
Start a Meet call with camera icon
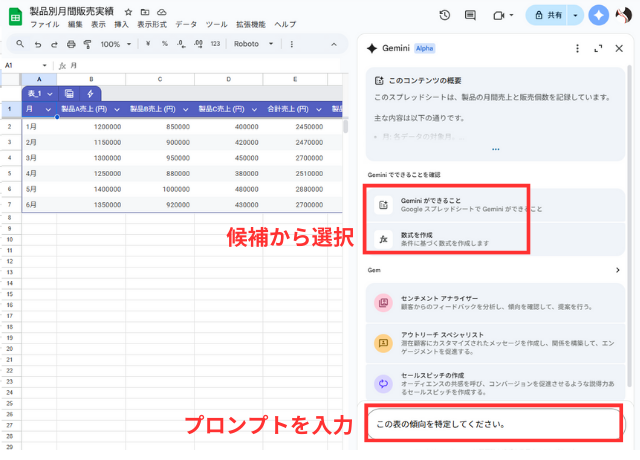499,16
